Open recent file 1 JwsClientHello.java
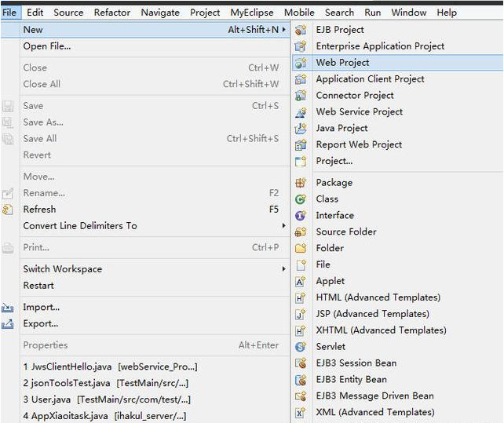Image resolution: width=504 pixels, height=423 pixels. (110, 366)
